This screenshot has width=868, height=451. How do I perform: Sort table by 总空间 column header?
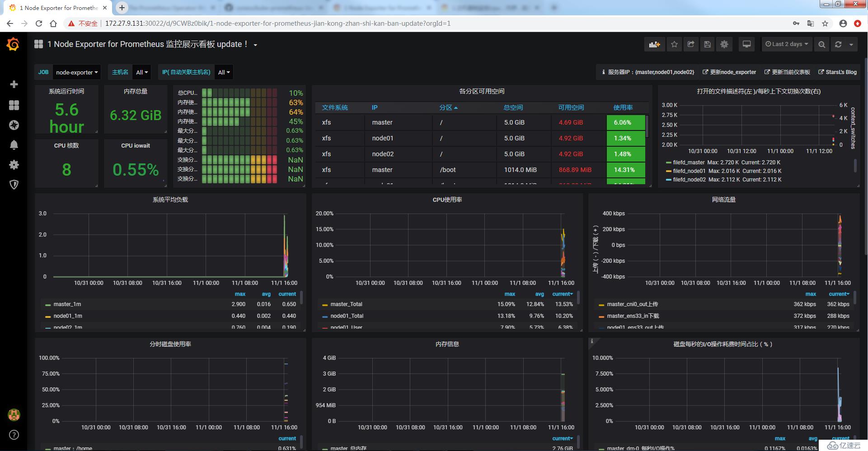coord(513,107)
